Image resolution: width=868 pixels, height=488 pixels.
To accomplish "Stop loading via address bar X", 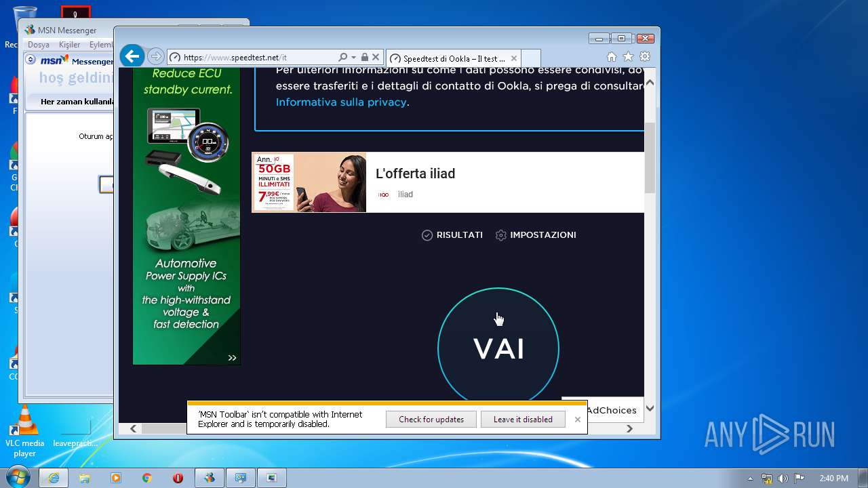I will coord(376,58).
